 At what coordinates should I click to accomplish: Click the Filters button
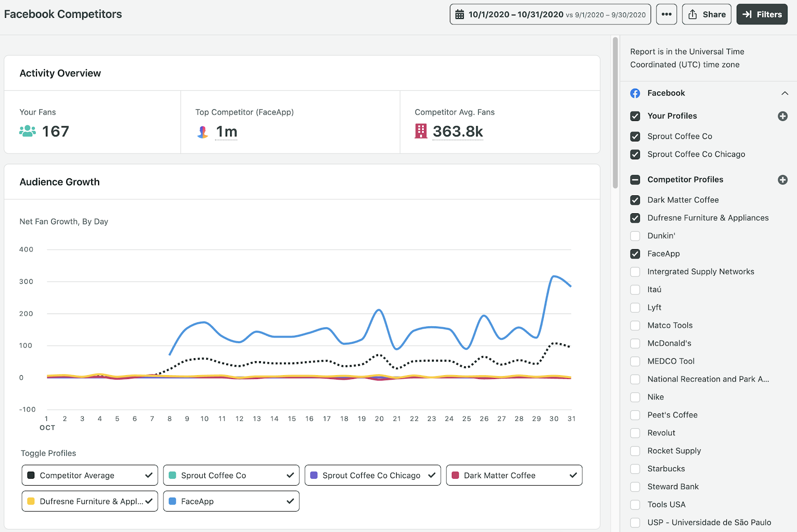762,14
